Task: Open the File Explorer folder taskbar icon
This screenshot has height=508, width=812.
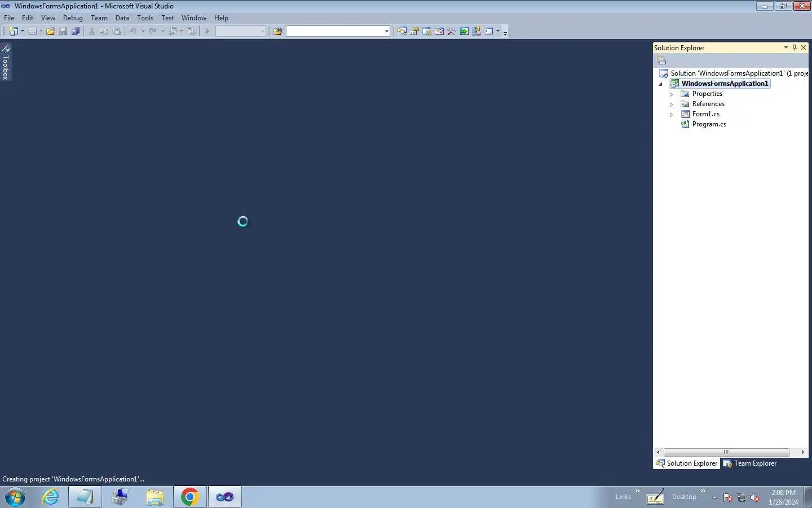Action: tap(155, 497)
